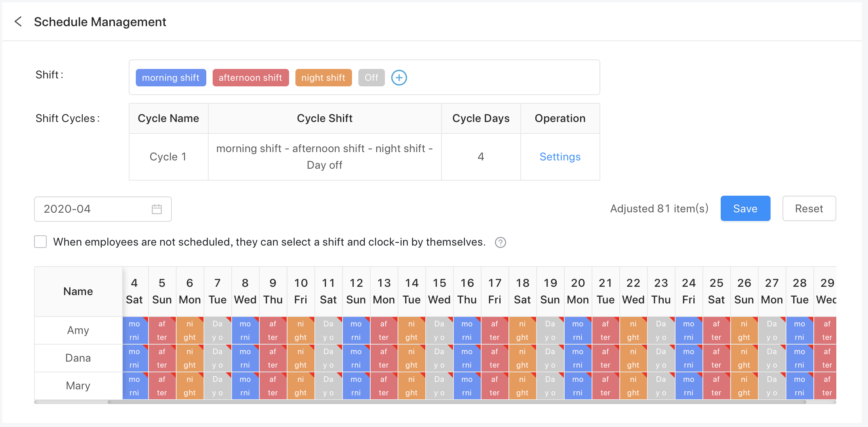868x427 pixels.
Task: Open calendar icon in month picker
Action: tap(157, 209)
